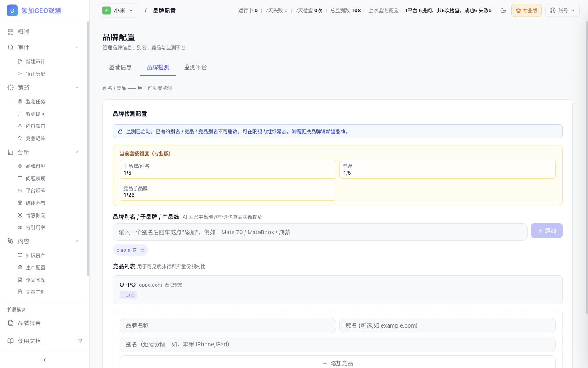Viewport: 588px width, 368px height.
Task: Click the 总监测数 108 status entry
Action: (x=345, y=11)
